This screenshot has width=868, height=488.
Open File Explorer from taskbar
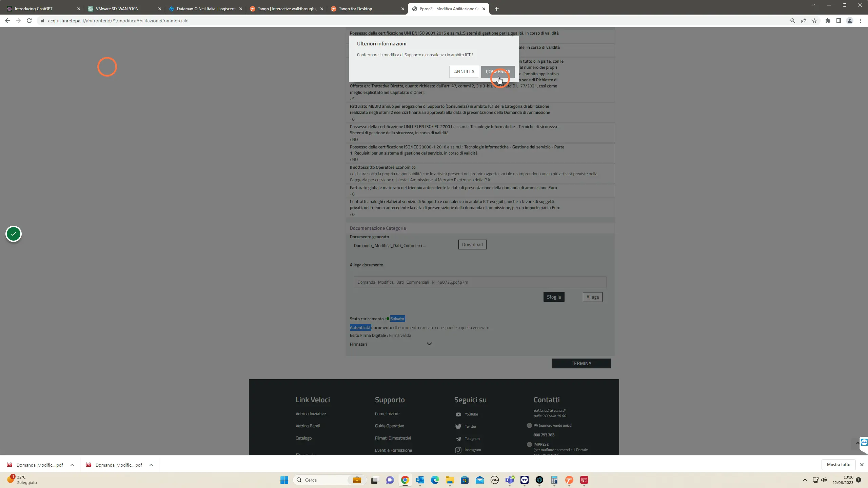click(x=450, y=480)
